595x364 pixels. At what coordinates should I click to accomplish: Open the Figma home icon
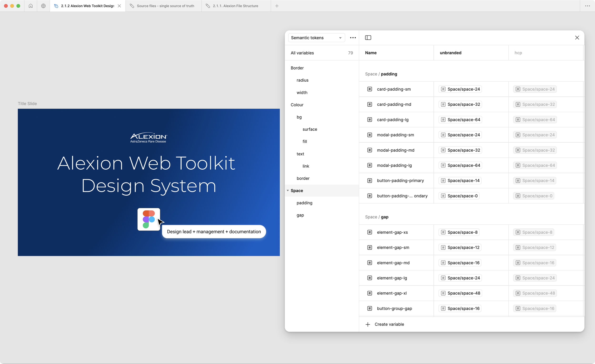pyautogui.click(x=31, y=6)
